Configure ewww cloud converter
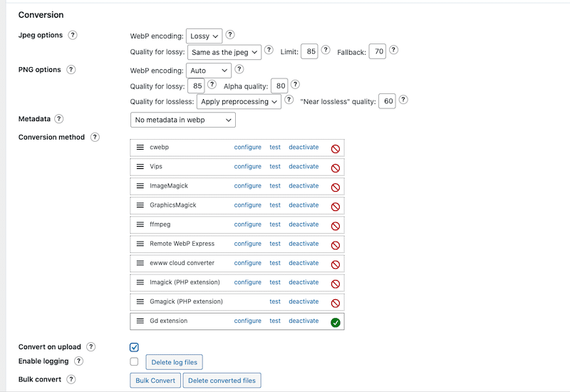This screenshot has height=392, width=570. (247, 263)
